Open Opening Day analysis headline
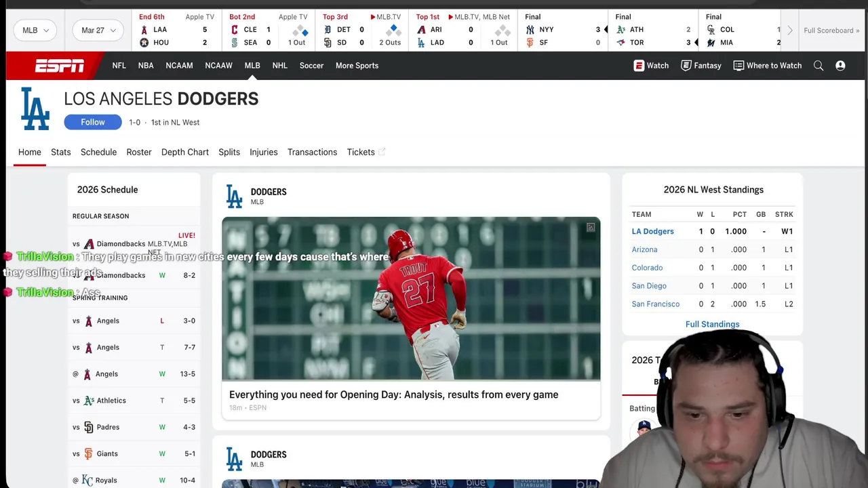Image resolution: width=868 pixels, height=488 pixels. click(394, 394)
